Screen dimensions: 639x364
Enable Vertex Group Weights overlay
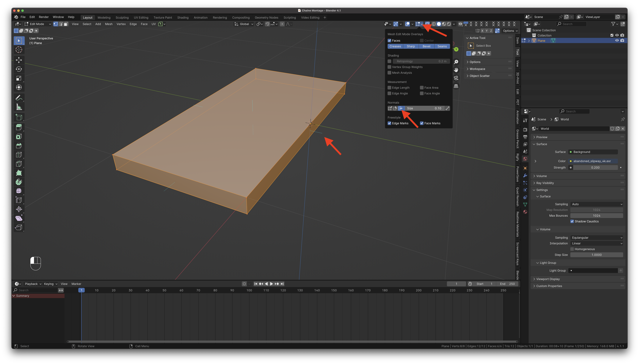pos(389,67)
